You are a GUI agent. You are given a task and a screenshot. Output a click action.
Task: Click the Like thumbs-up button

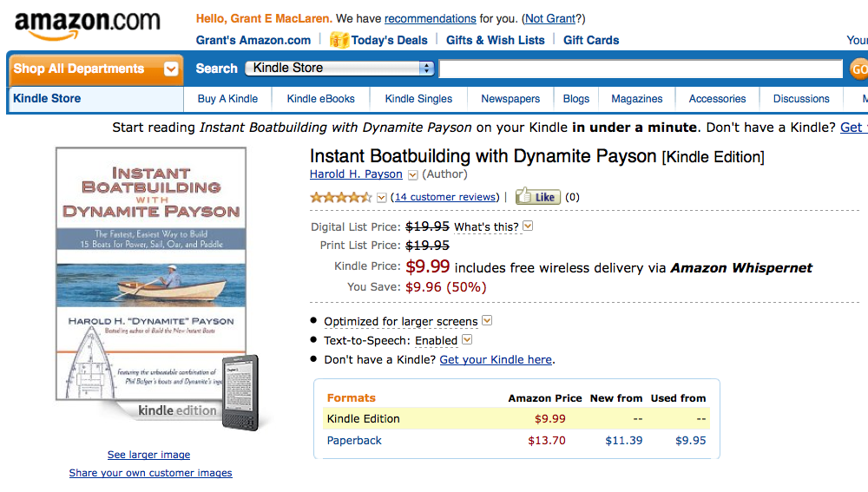coord(537,197)
